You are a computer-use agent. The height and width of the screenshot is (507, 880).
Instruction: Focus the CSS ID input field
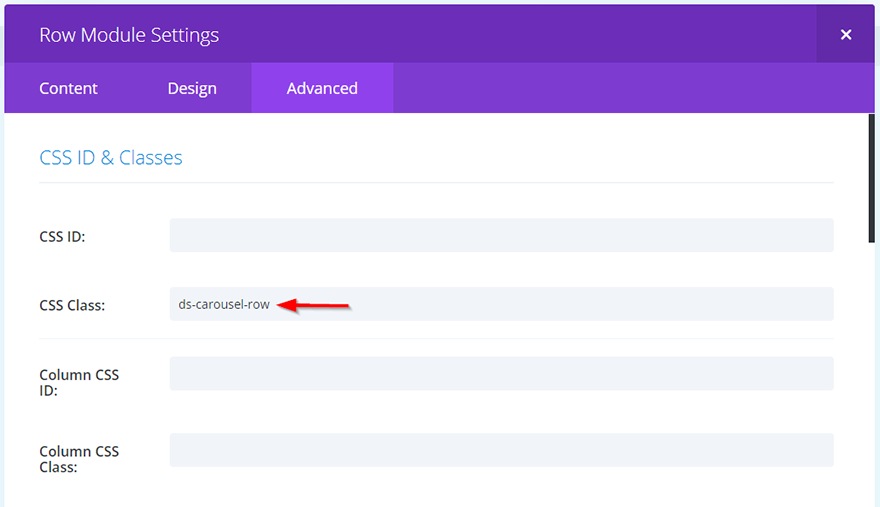(x=501, y=235)
